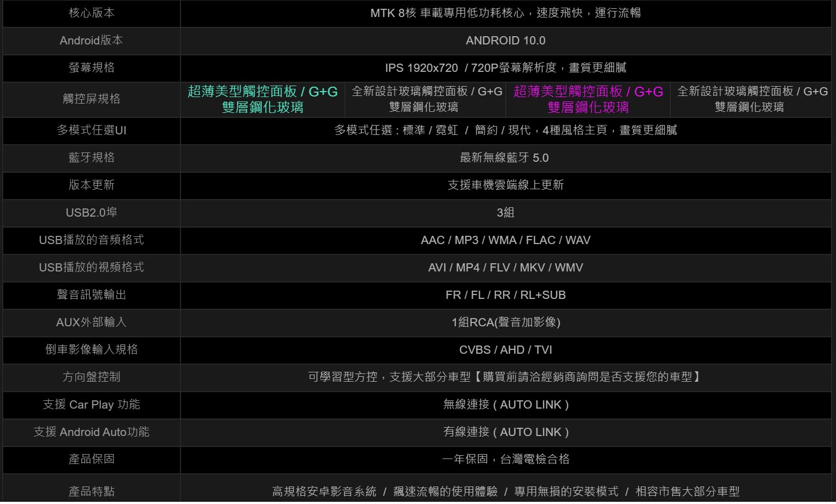Click the AVI / MP4 / FLV video formats cell
836x504 pixels.
[x=505, y=268]
